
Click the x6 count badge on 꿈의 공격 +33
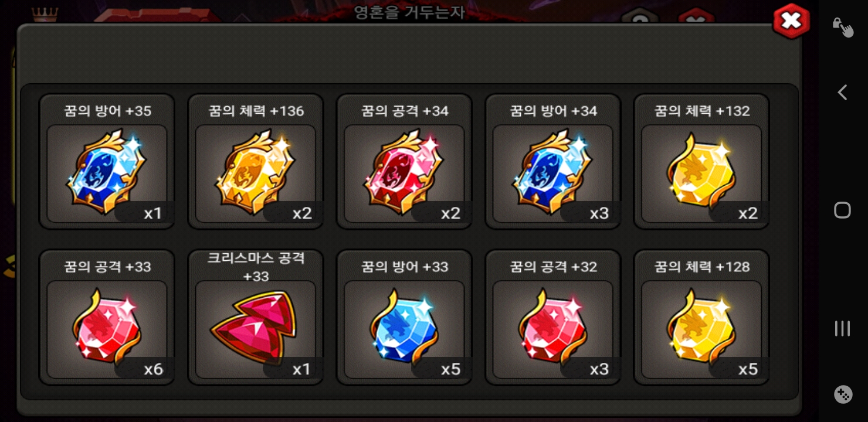point(153,369)
